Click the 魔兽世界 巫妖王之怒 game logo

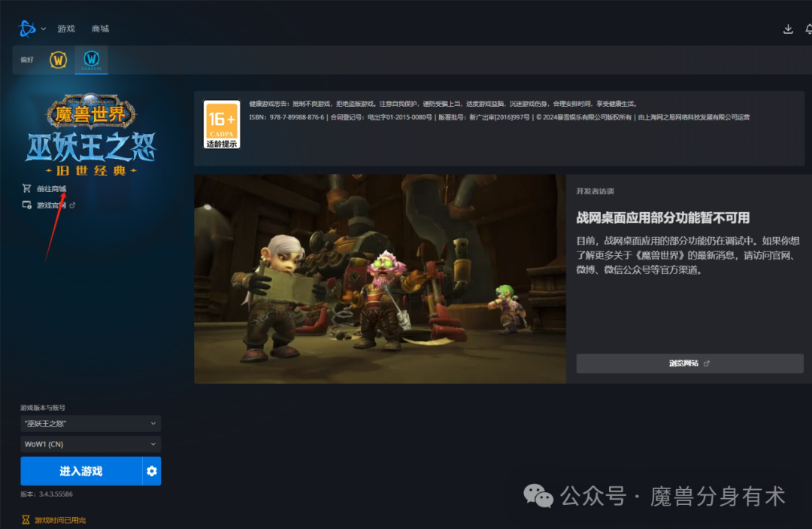[x=91, y=135]
